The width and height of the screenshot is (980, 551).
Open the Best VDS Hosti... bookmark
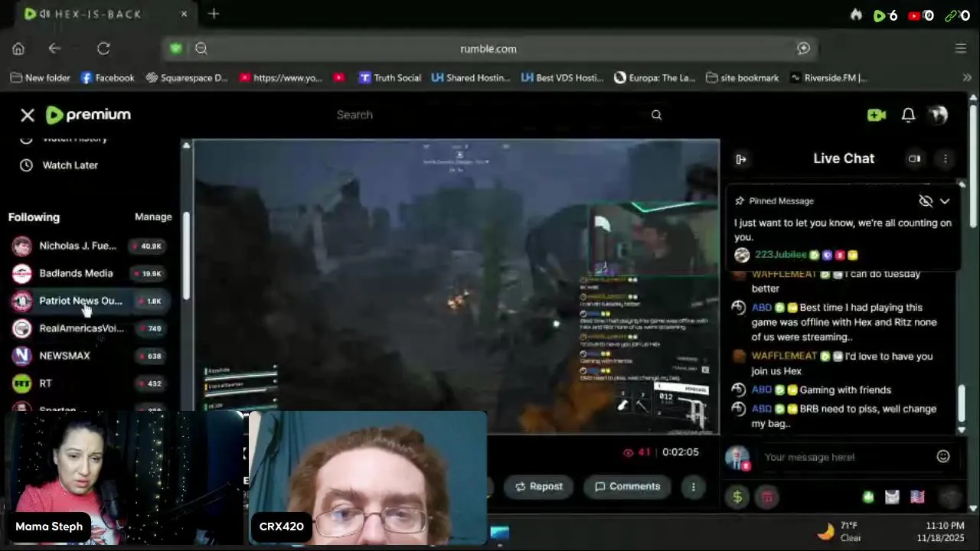click(x=562, y=77)
